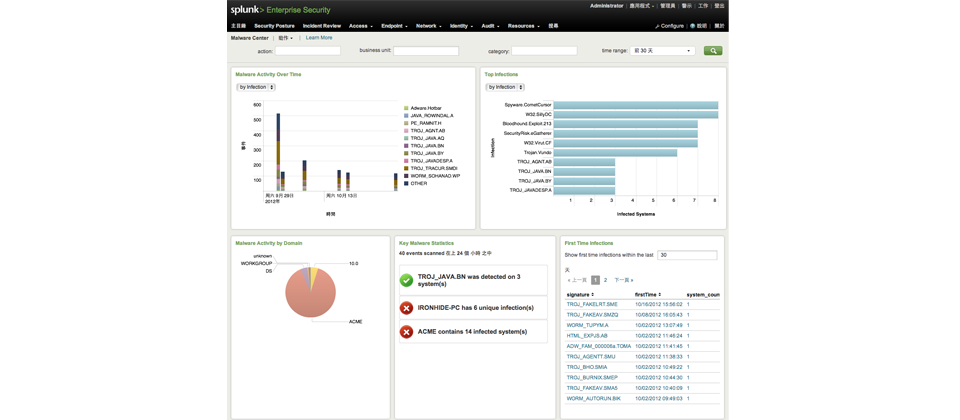Click the business unit input field
960x420 pixels.
[426, 51]
